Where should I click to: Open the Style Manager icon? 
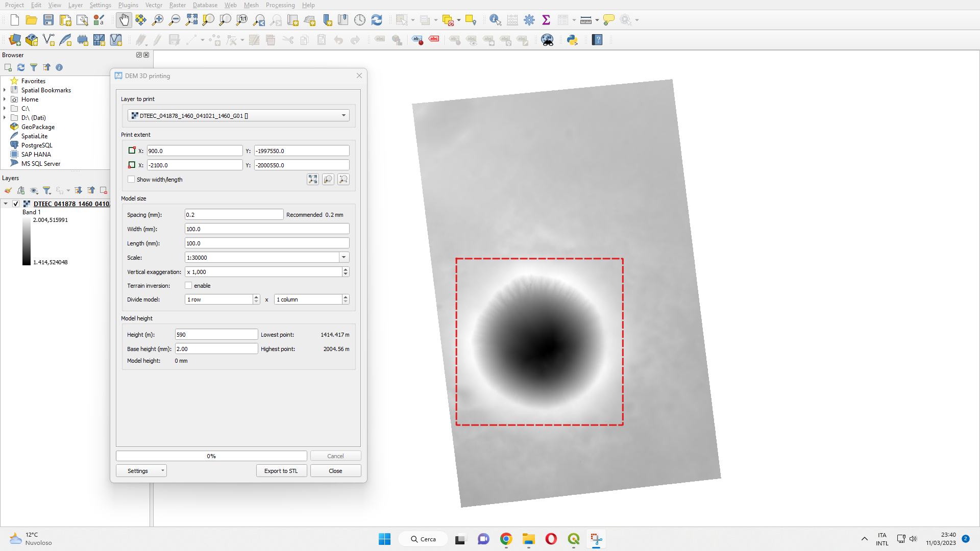pos(99,20)
